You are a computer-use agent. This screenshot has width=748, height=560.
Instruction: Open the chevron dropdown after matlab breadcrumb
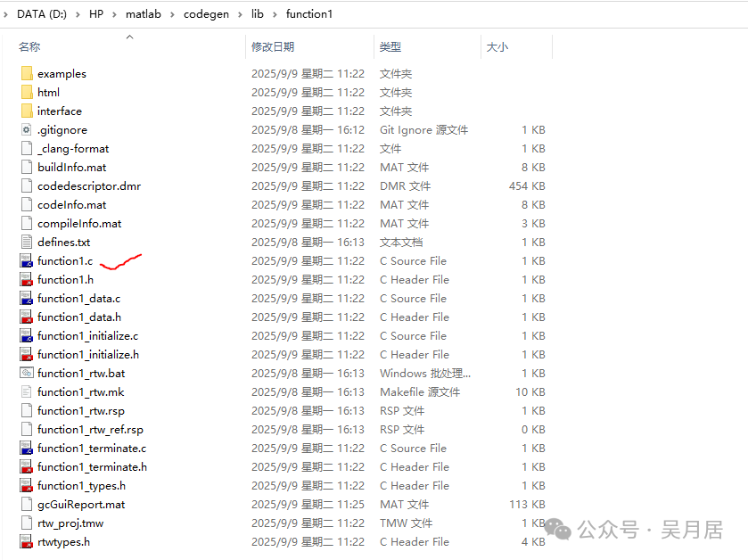click(172, 15)
